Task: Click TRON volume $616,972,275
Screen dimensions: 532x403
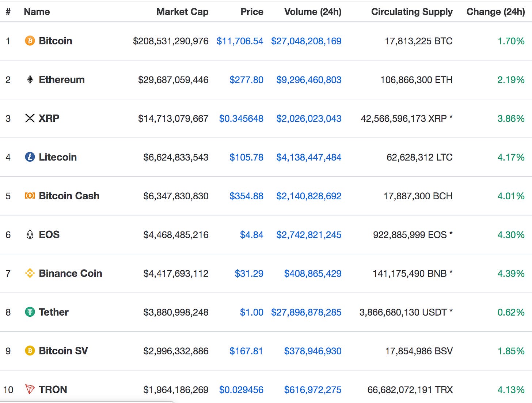Action: coord(313,390)
